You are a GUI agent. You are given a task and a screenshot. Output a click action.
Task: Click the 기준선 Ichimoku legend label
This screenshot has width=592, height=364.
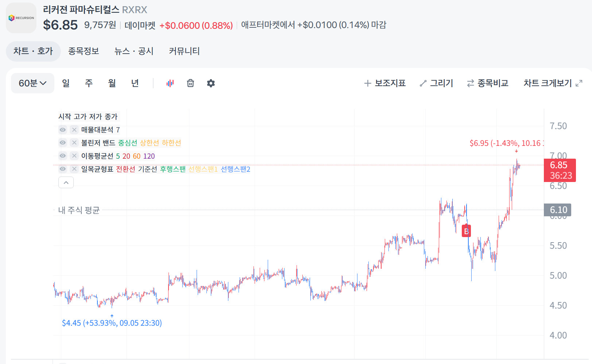tap(147, 169)
